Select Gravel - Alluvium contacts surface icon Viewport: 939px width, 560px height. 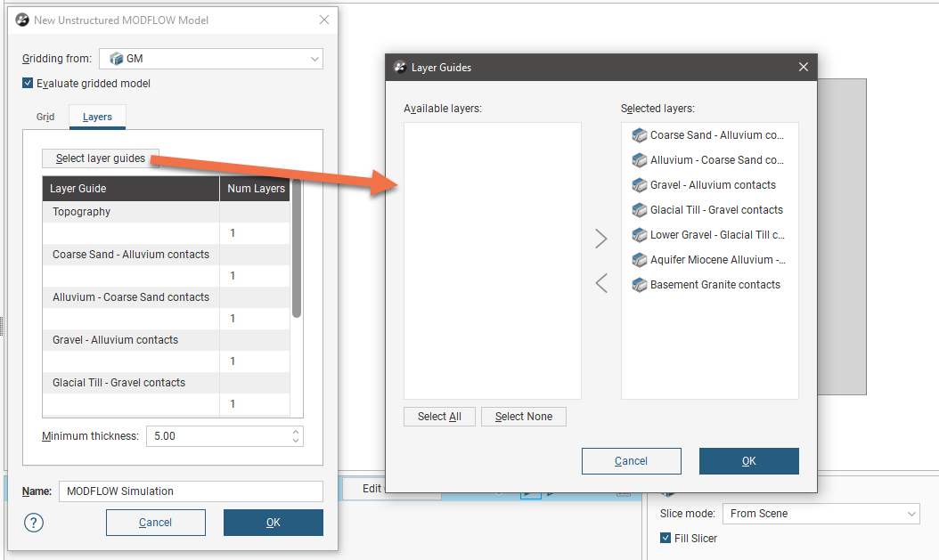tap(639, 185)
